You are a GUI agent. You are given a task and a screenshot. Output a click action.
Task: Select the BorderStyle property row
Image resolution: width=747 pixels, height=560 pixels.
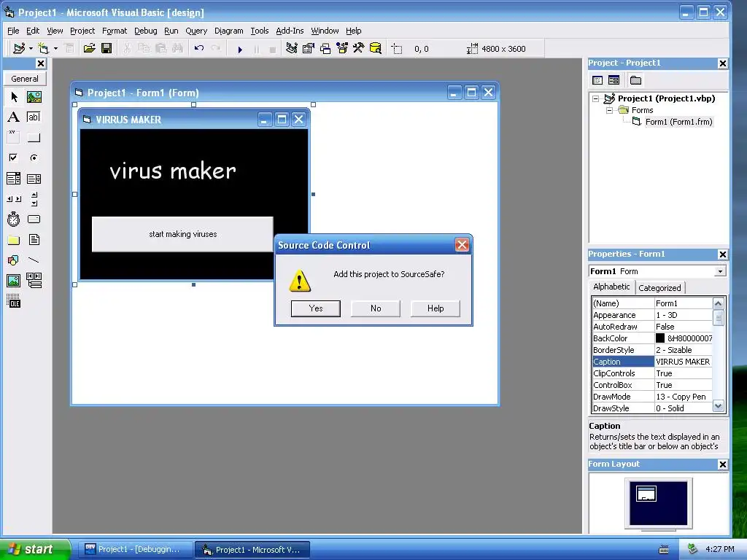[x=652, y=350]
